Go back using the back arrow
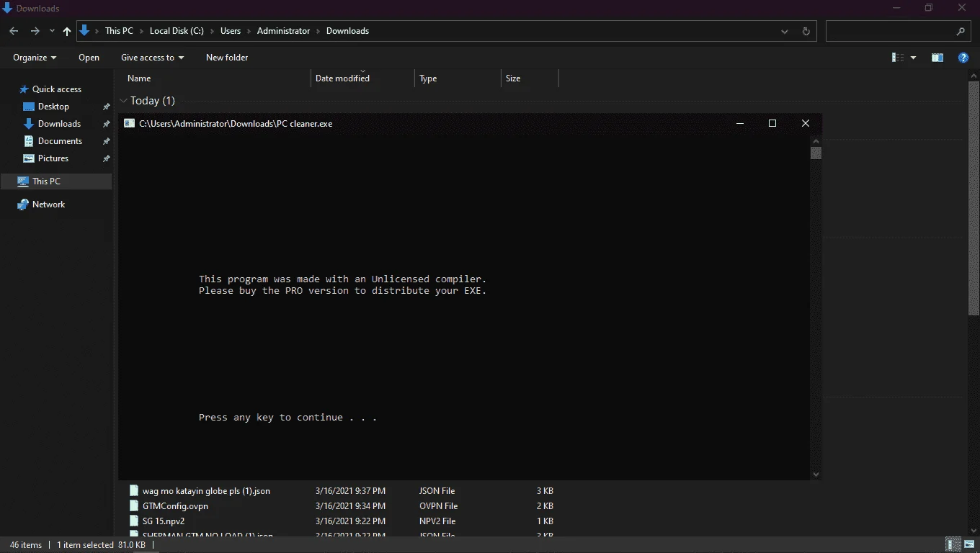 14,31
